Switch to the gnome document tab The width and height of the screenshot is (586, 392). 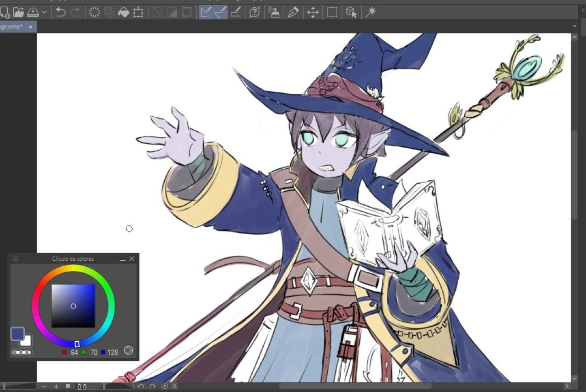[12, 27]
